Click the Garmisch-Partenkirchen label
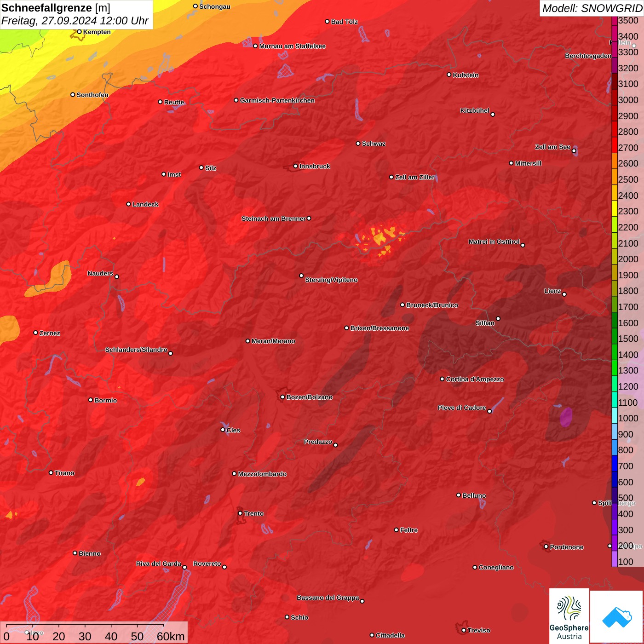 point(277,100)
